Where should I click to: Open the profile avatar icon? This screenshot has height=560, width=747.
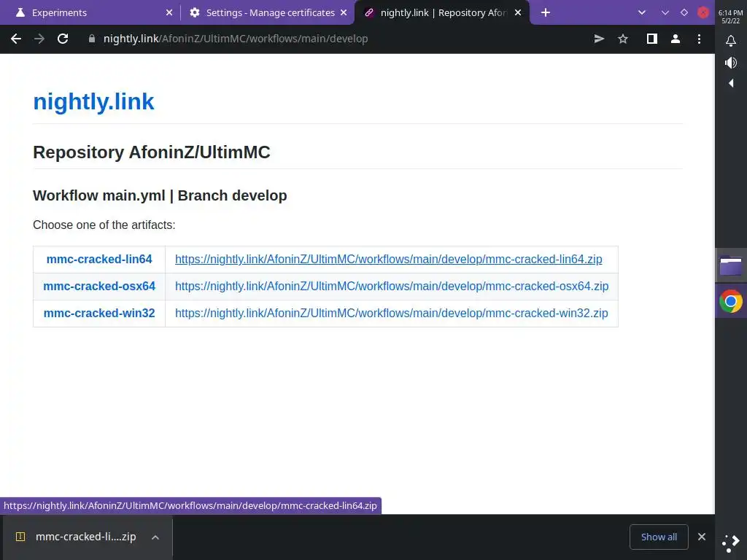point(675,39)
